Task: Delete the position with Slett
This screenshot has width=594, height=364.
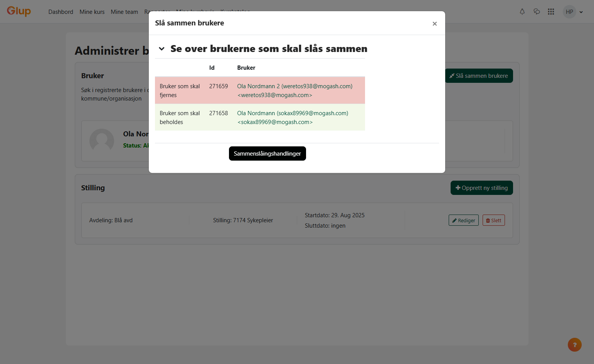Action: 494,220
